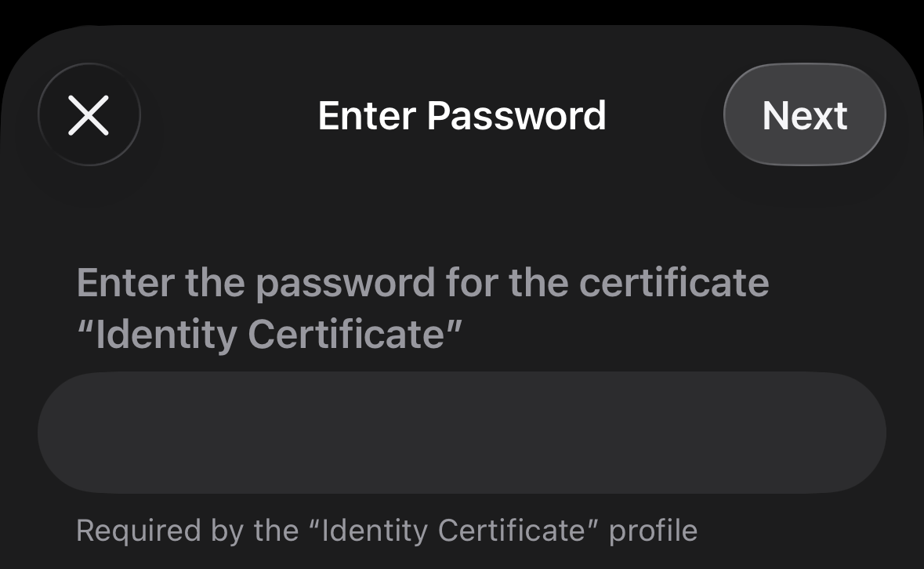Viewport: 924px width, 569px height.
Task: Dismiss the password prompt with the X
Action: 89,115
